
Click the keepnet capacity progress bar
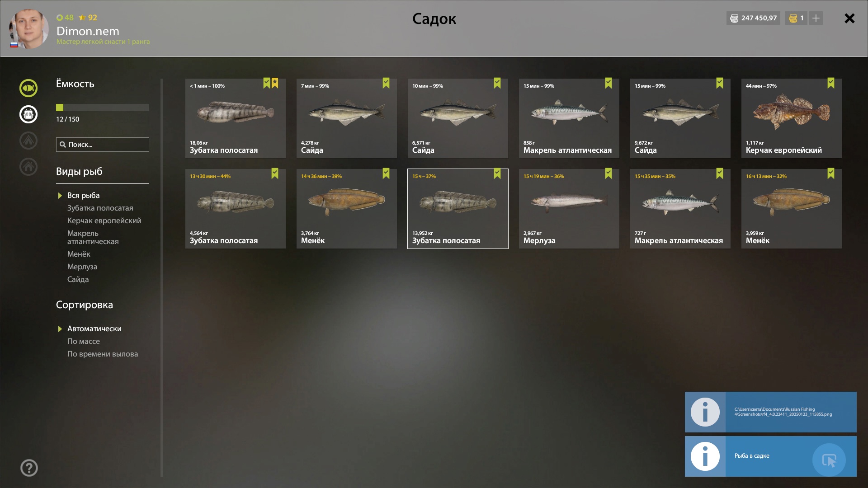click(103, 108)
